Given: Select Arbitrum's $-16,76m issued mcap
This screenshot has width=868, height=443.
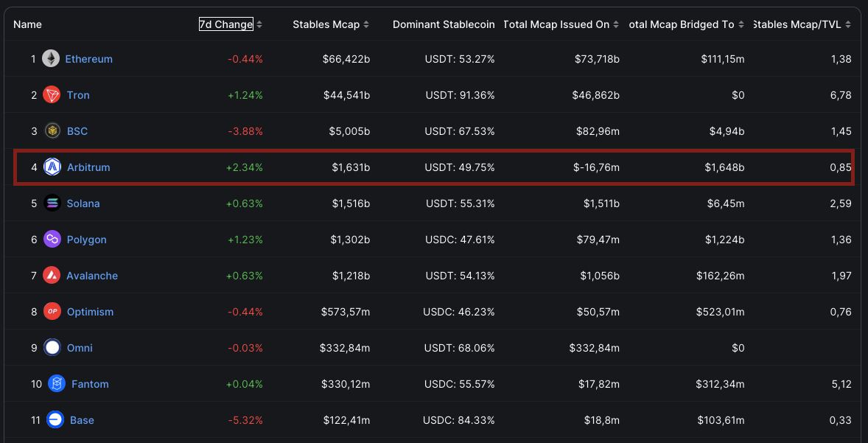Looking at the screenshot, I should pos(597,167).
